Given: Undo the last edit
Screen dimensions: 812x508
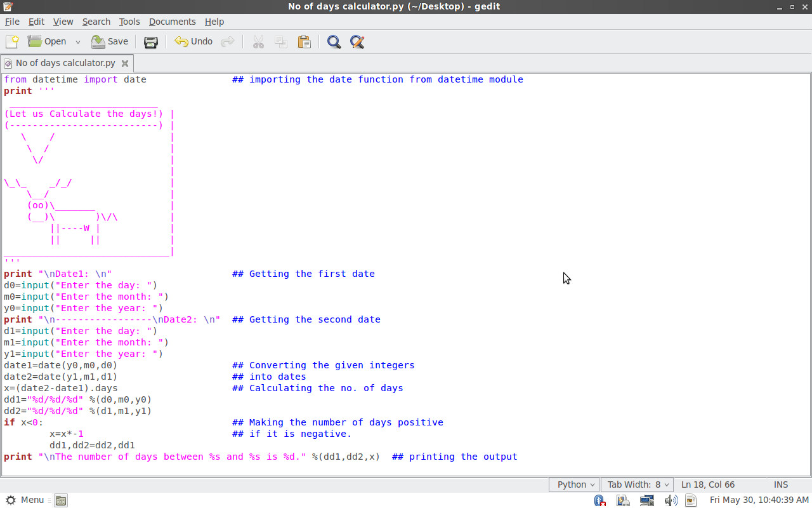Looking at the screenshot, I should point(192,41).
